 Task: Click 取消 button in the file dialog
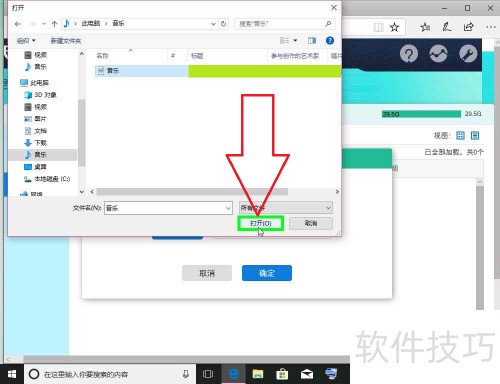pos(311,223)
